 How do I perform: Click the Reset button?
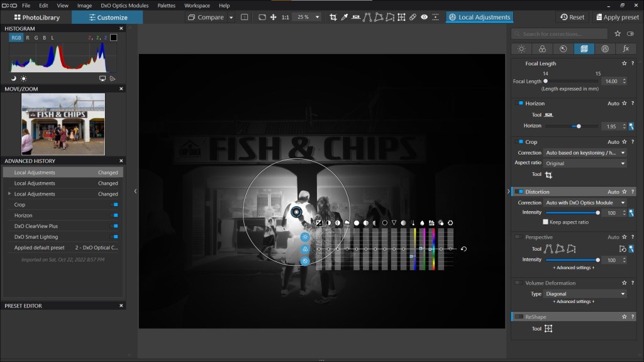point(572,17)
